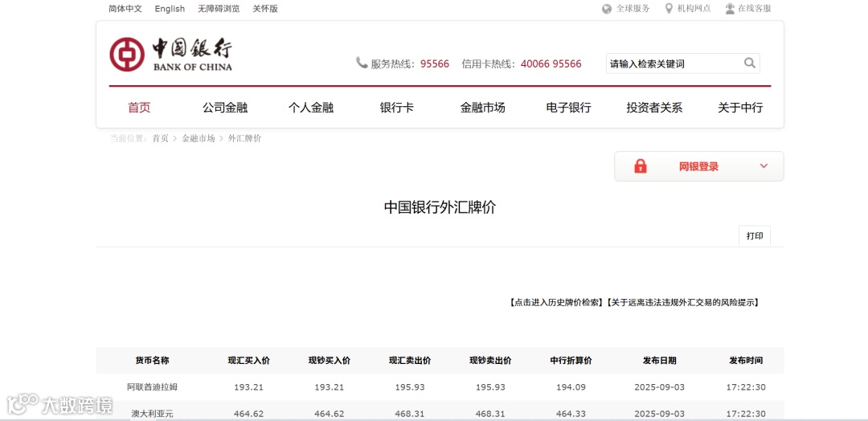The height and width of the screenshot is (421, 868).
Task: Open the 金融市场 navigation menu
Action: click(x=482, y=108)
